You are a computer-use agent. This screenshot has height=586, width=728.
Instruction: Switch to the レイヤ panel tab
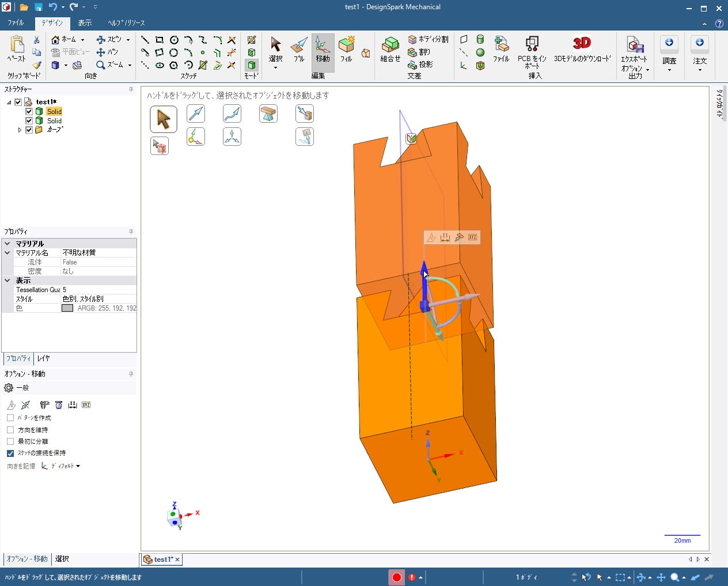43,358
